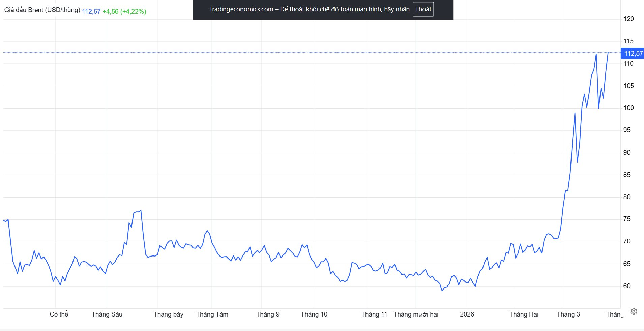Click the blue 112,57 value beside the title
The image size is (644, 331).
[91, 11]
